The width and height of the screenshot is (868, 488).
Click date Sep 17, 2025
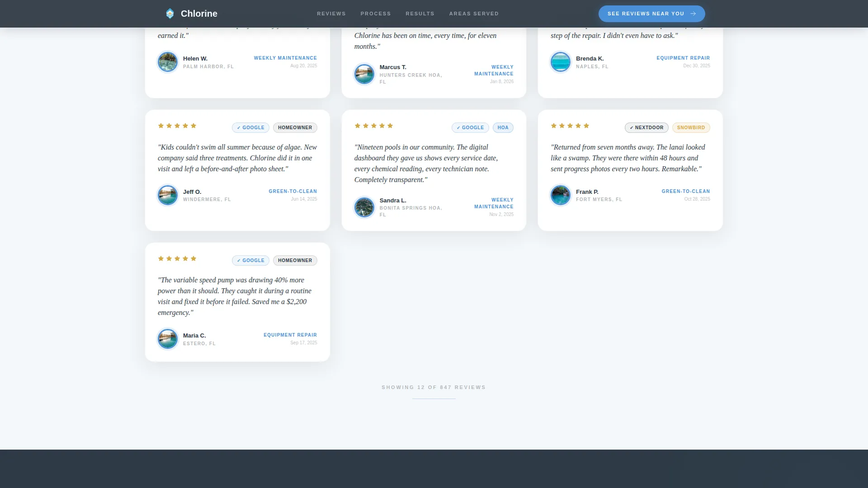(304, 343)
